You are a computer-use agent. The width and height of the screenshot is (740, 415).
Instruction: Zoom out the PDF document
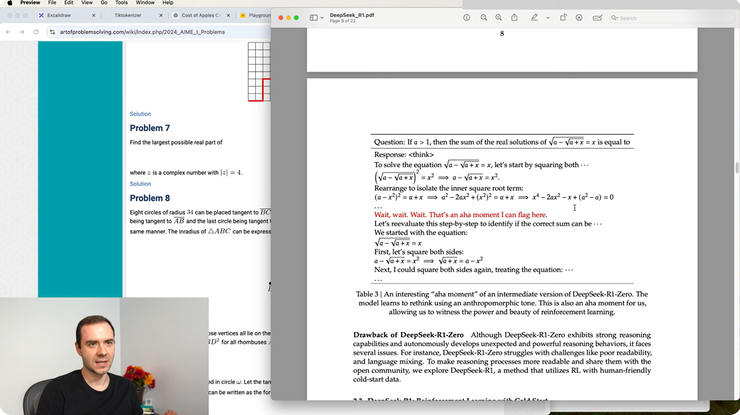[484, 18]
